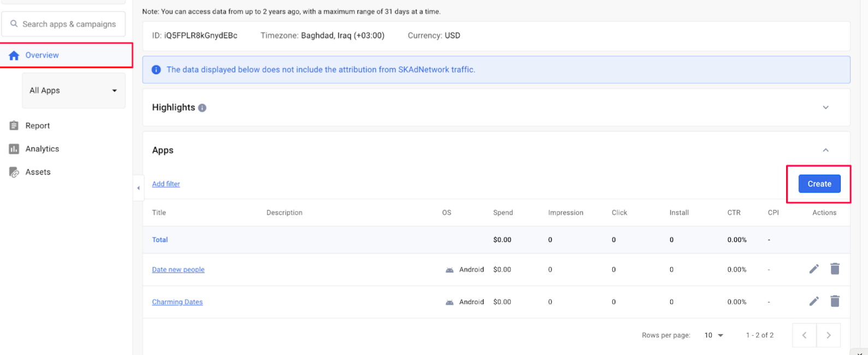Screen dimensions: 868x355
Task: Open Assets from the sidebar
Action: pyautogui.click(x=38, y=172)
